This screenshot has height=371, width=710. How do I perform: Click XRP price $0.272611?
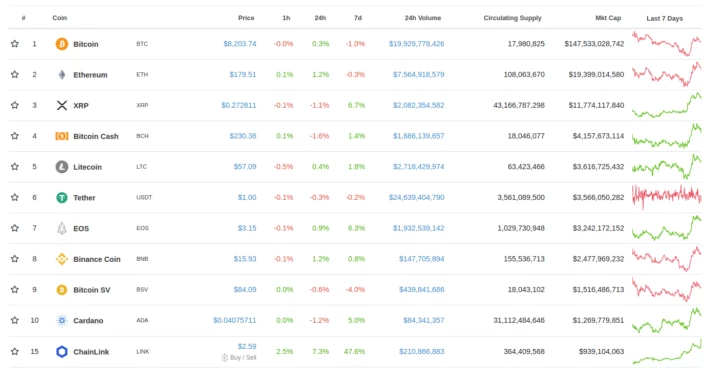tap(239, 106)
